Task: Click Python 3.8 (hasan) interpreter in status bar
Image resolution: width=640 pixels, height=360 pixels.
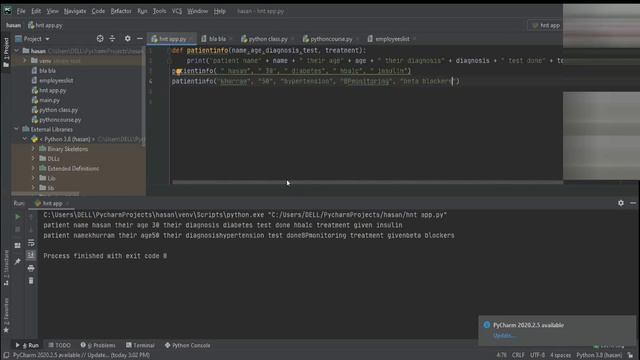Action: [x=599, y=355]
